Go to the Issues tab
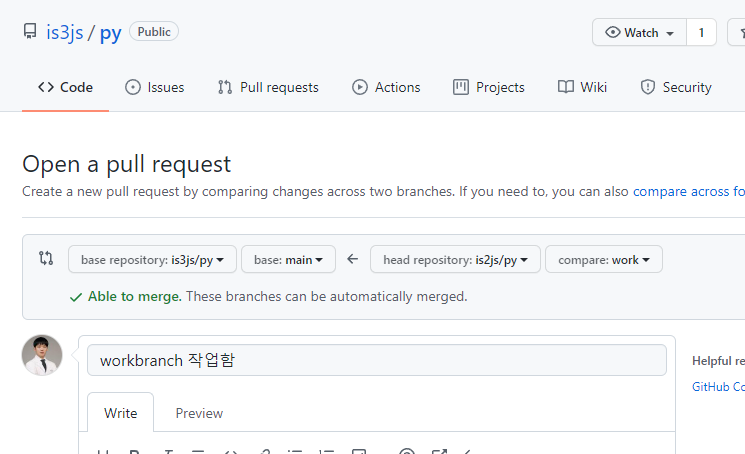Screen dimensions: 745x454 [x=154, y=87]
